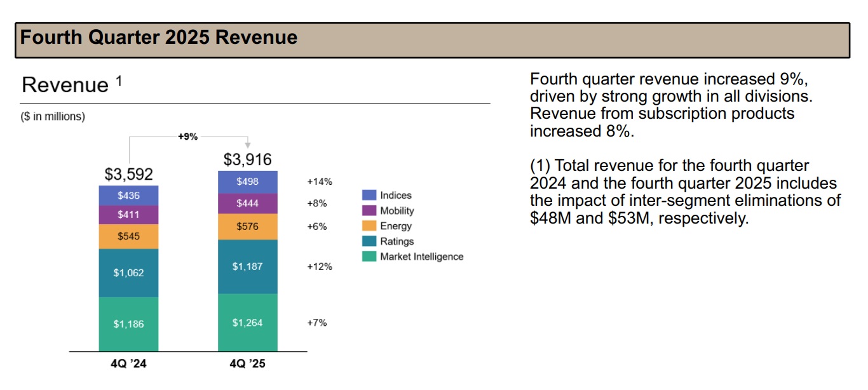This screenshot has width=868, height=390.
Task: Select the 4Q '25 axis label
Action: point(247,364)
